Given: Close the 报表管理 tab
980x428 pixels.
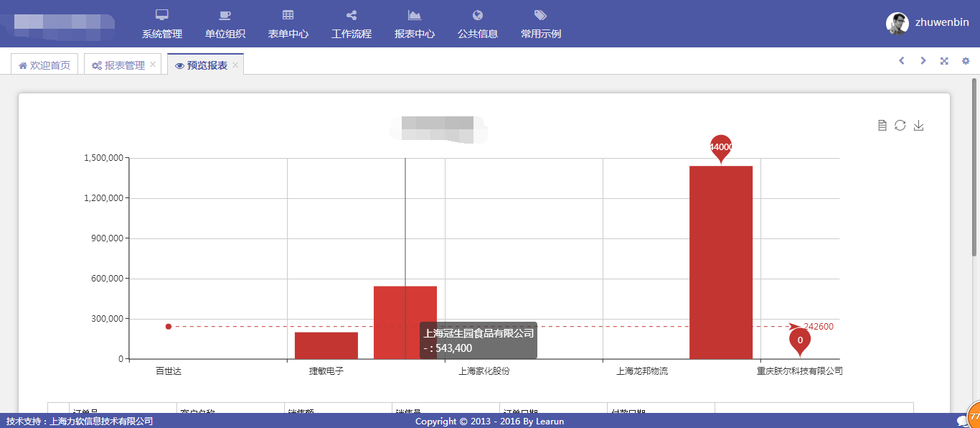Looking at the screenshot, I should pos(153,65).
